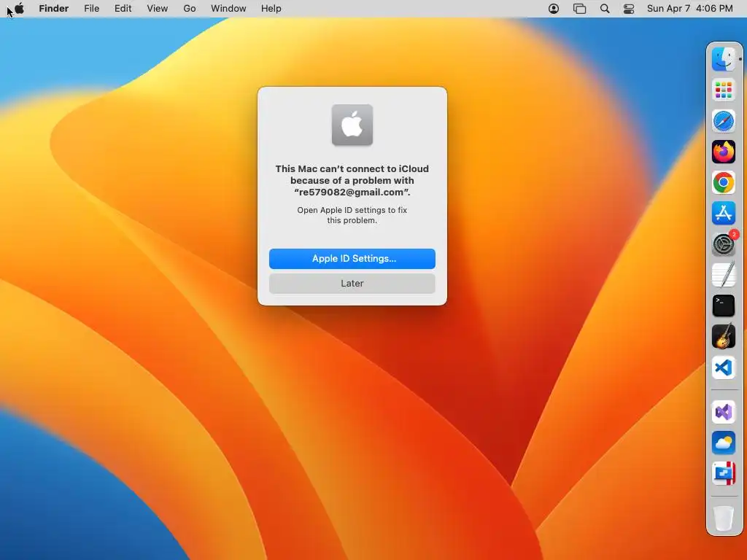Click the iCloud connection error heading

click(352, 181)
